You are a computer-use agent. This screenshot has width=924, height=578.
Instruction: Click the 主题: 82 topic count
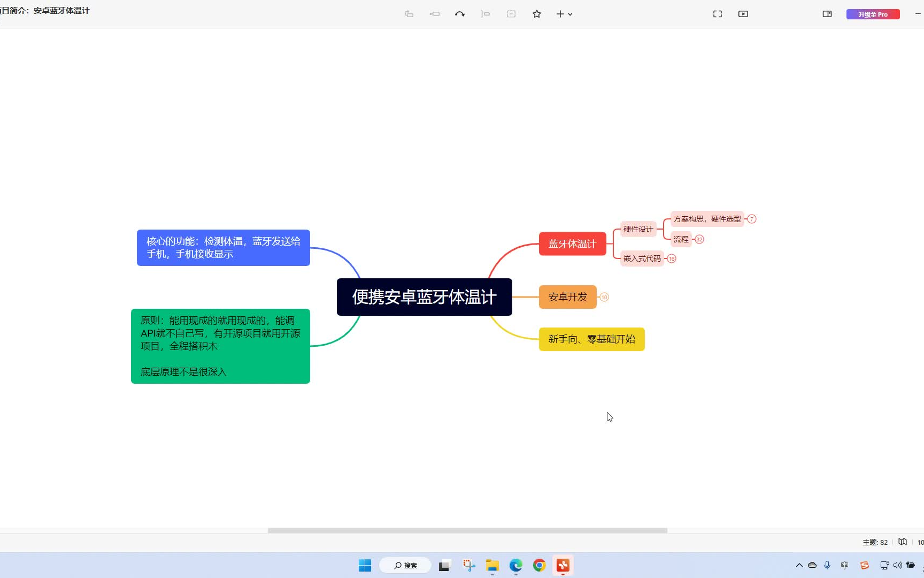click(x=875, y=542)
